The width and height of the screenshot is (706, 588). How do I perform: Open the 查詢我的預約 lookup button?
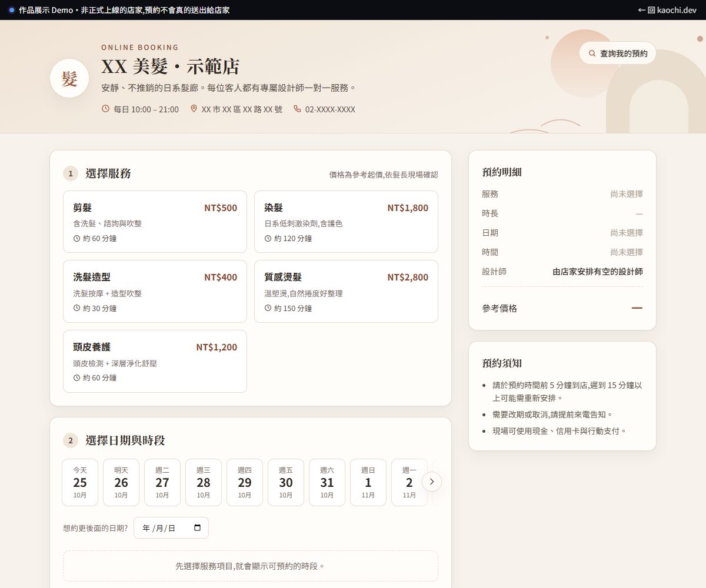tap(618, 53)
